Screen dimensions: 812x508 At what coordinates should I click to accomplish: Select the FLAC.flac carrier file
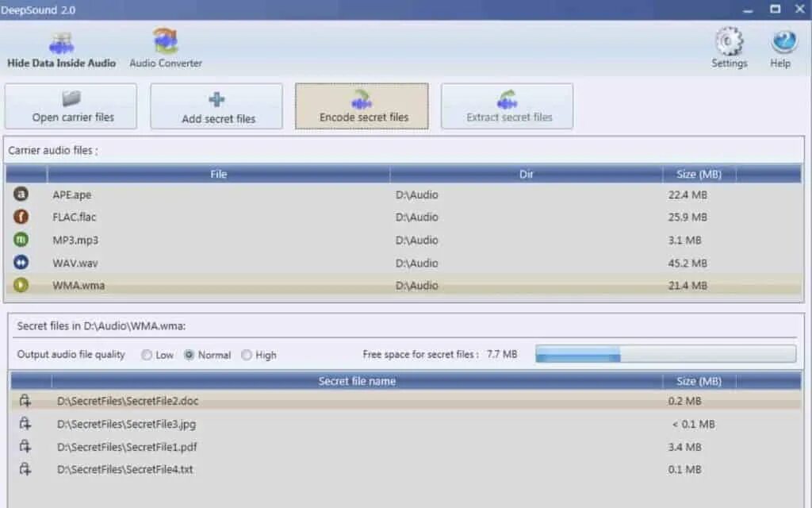404,217
